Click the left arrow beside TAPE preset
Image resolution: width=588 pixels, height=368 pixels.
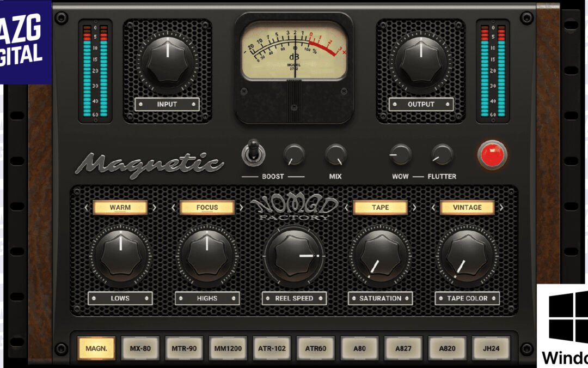[x=347, y=208]
